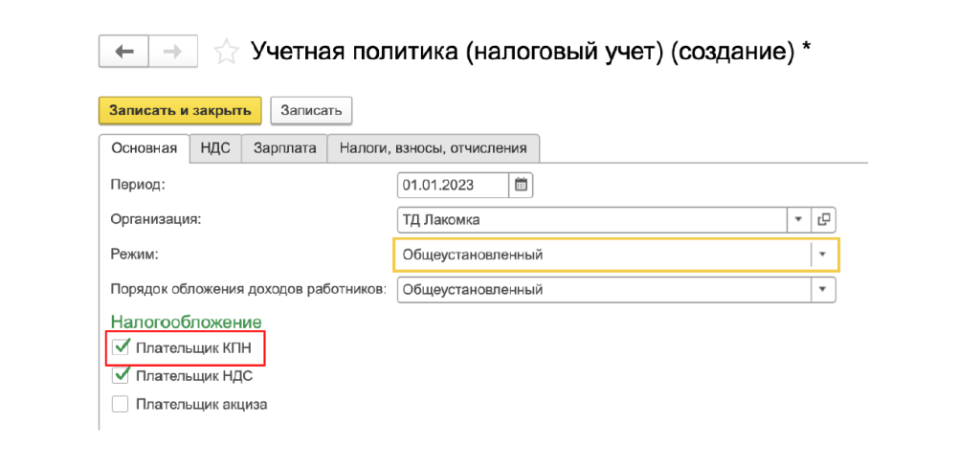Open the calendar picker for Период
Image resolution: width=980 pixels, height=467 pixels.
tap(522, 185)
